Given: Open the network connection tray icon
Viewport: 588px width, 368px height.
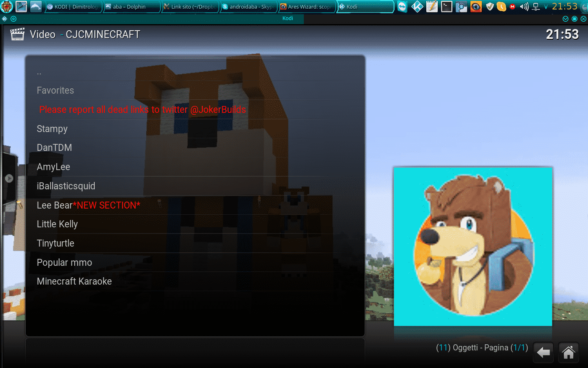Looking at the screenshot, I should click(536, 7).
